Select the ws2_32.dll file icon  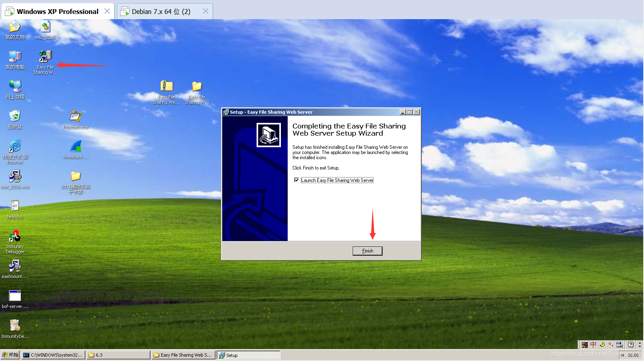(x=45, y=30)
